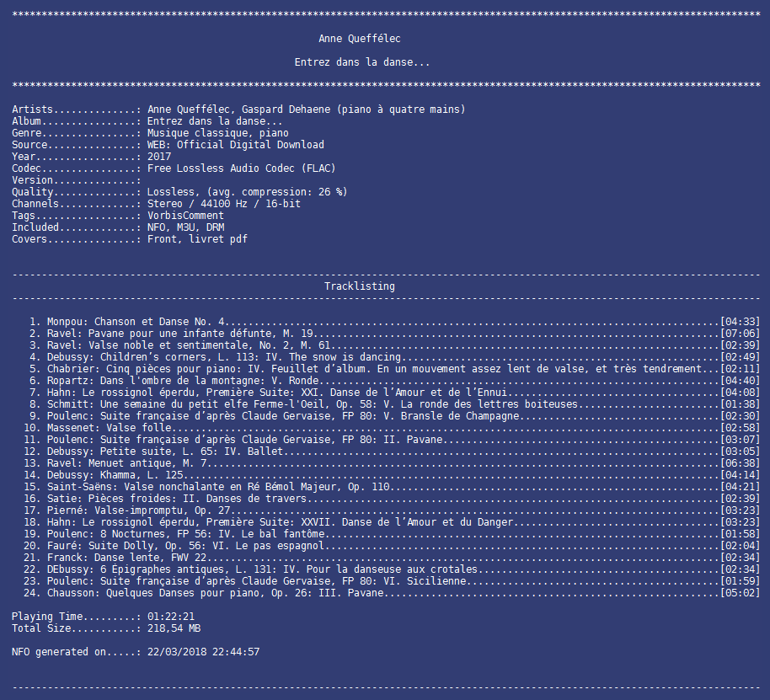Select track 5 Chabrier Feuillet d'album
Image resolution: width=770 pixels, height=700 pixels.
tap(394, 369)
